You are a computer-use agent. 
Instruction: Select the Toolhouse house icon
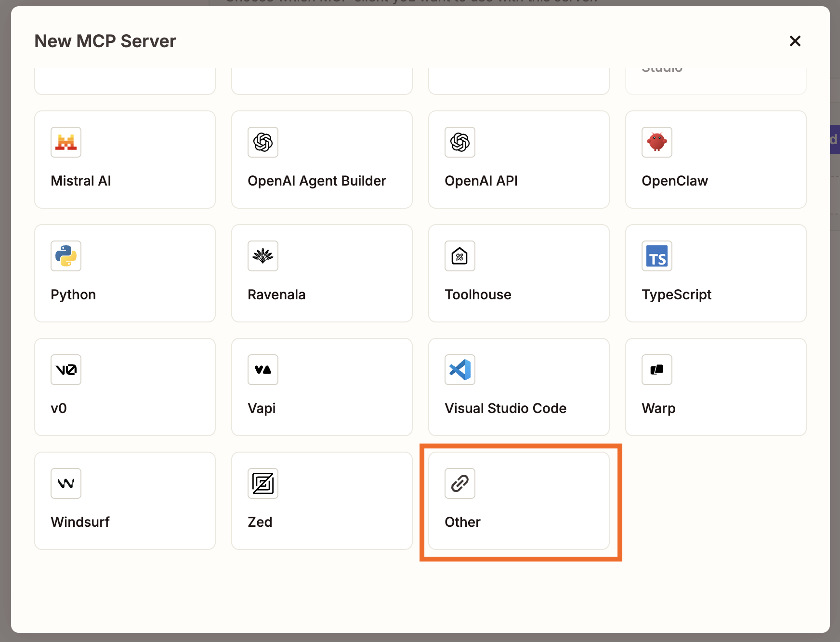[459, 256]
